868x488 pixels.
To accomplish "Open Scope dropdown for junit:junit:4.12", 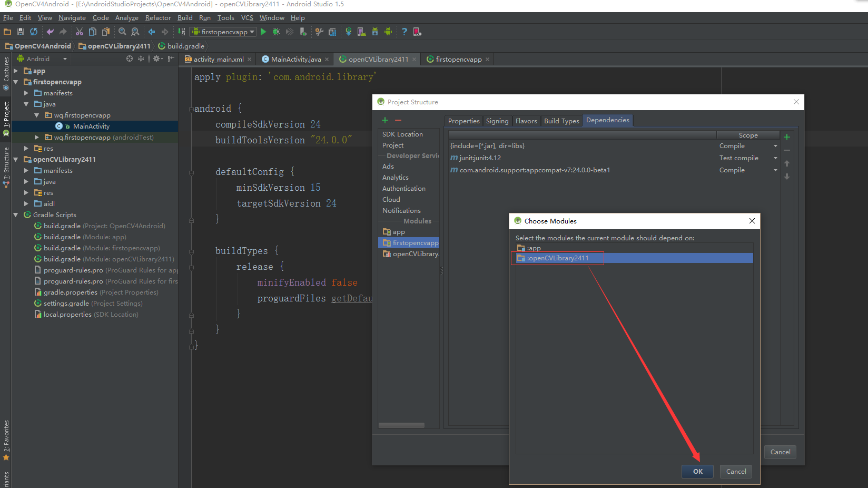I will (x=775, y=158).
